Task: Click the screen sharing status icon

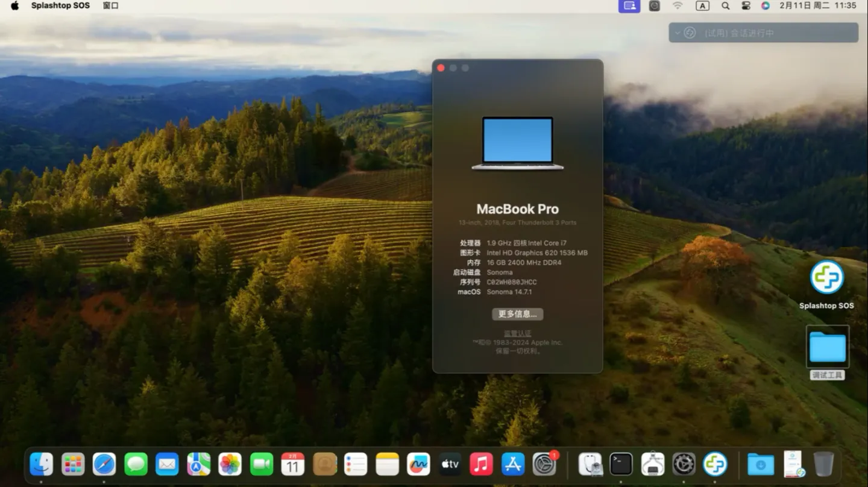Action: coord(629,5)
